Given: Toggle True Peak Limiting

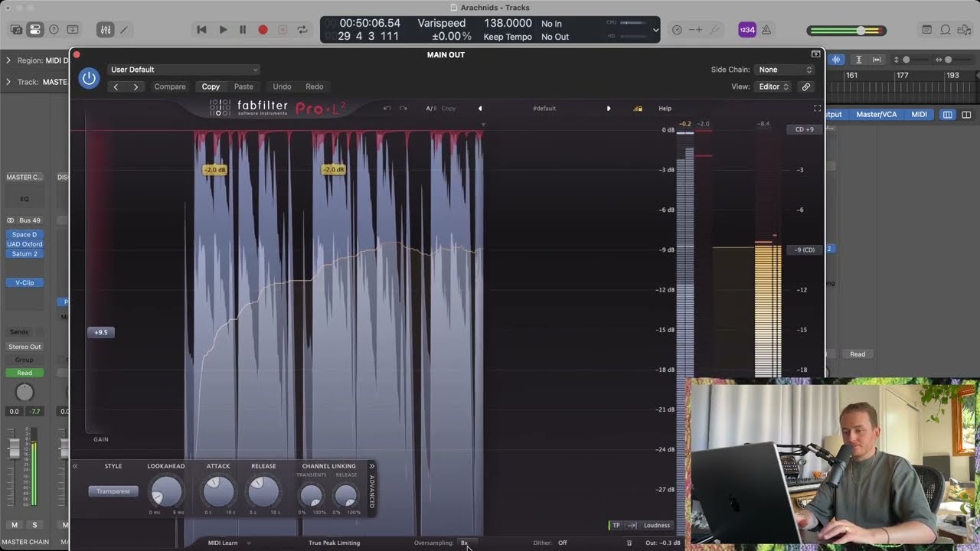Looking at the screenshot, I should tap(334, 543).
